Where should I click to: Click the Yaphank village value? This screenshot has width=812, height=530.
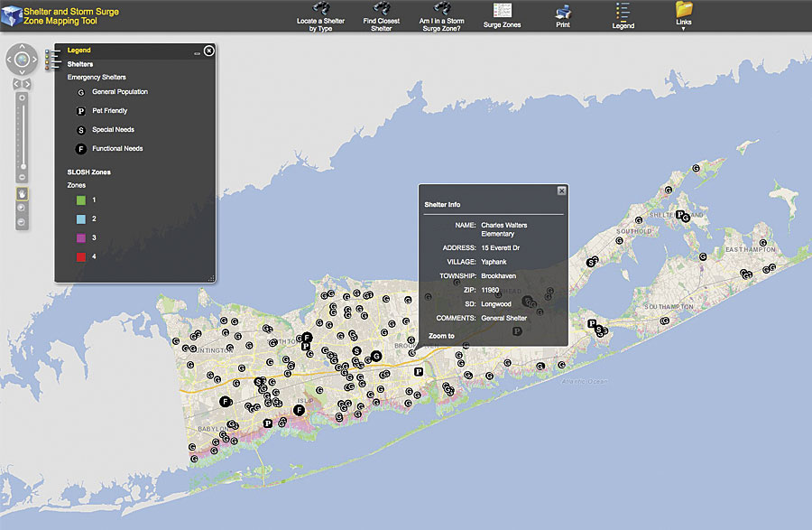[x=494, y=262]
